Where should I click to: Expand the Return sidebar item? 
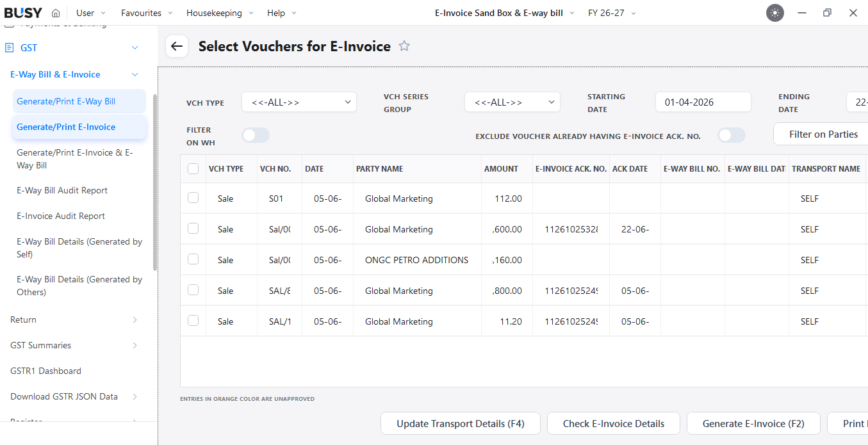coord(135,320)
